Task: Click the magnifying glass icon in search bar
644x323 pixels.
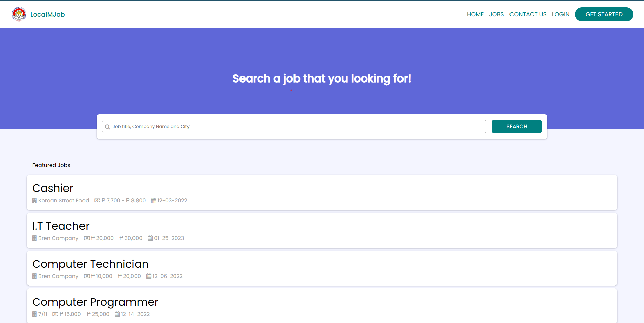Action: pyautogui.click(x=108, y=127)
